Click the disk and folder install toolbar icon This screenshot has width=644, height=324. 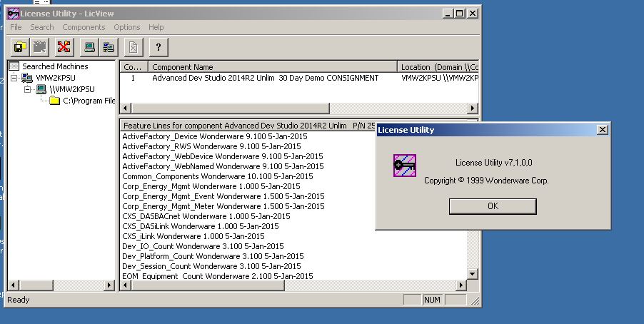(19, 47)
